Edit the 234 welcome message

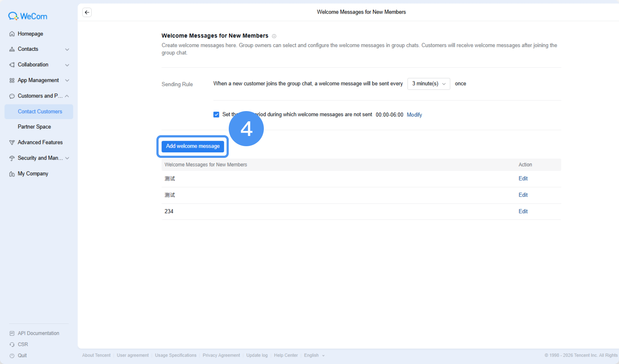click(x=523, y=211)
